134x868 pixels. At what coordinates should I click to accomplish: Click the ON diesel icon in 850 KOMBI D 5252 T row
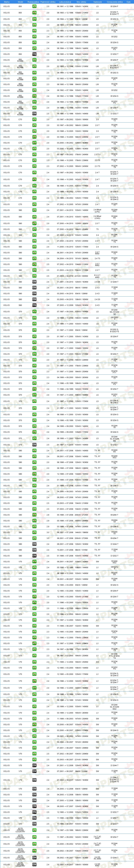pyautogui.click(x=34, y=114)
